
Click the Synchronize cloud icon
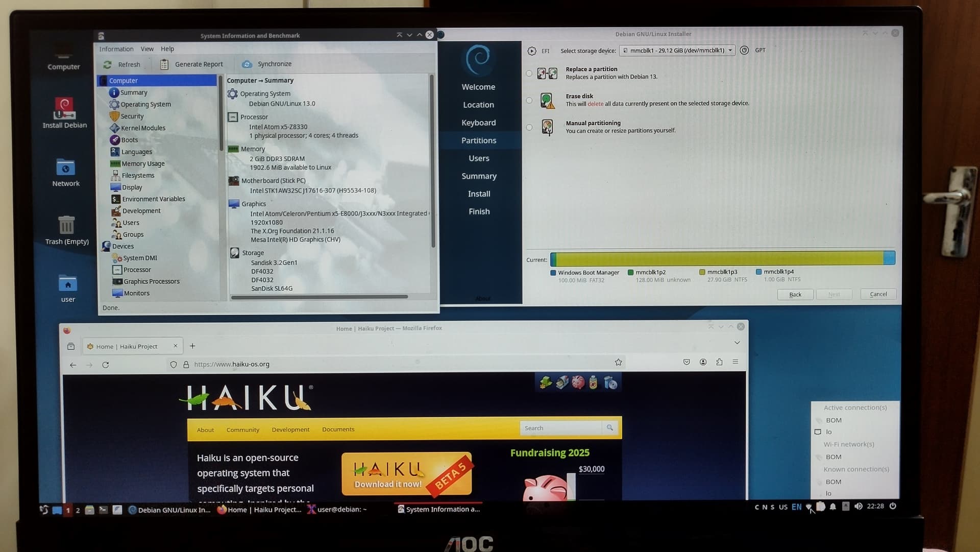pos(247,64)
